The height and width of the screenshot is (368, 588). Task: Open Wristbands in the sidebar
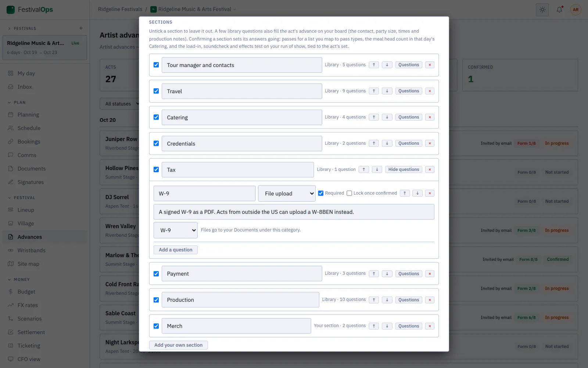coord(45,250)
